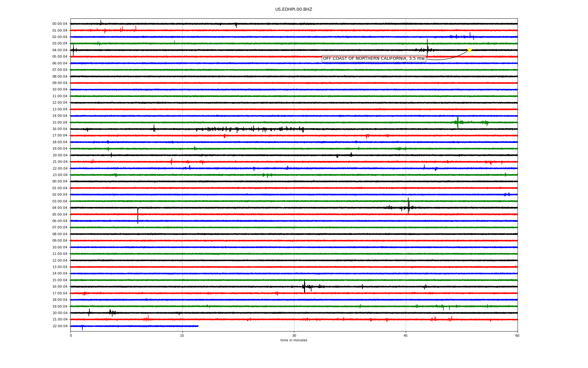This screenshot has height=368, width=588.
Task: Click the big black spike near minute 45 on lower 04:00:04 trace
Action: click(x=408, y=205)
